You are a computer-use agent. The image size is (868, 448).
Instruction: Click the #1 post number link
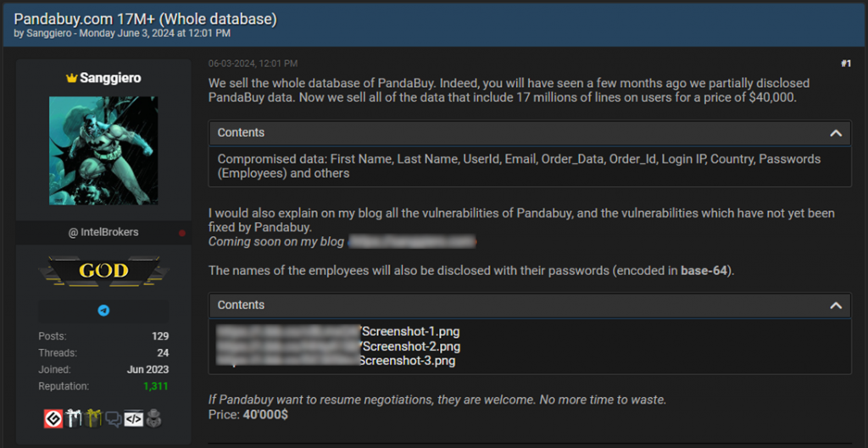coord(845,64)
